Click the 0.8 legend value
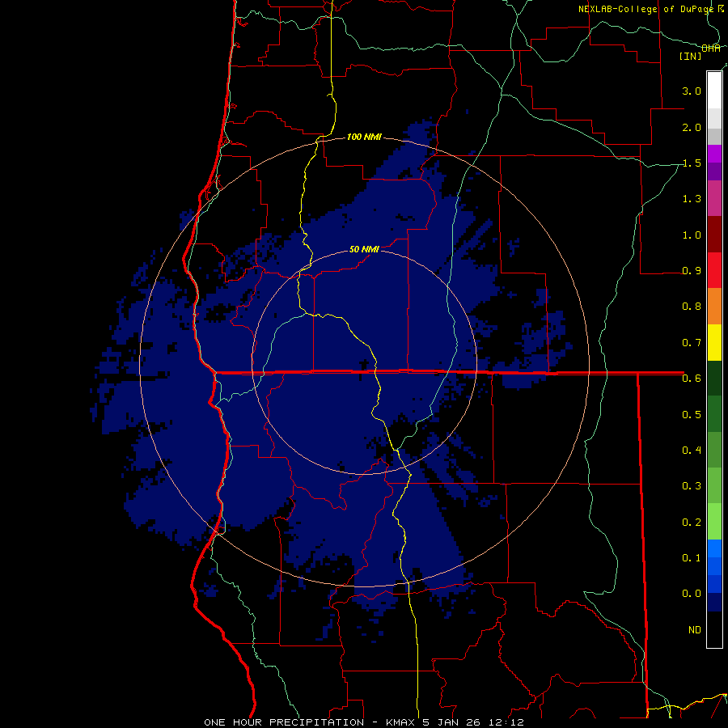The height and width of the screenshot is (728, 728). coord(692,307)
